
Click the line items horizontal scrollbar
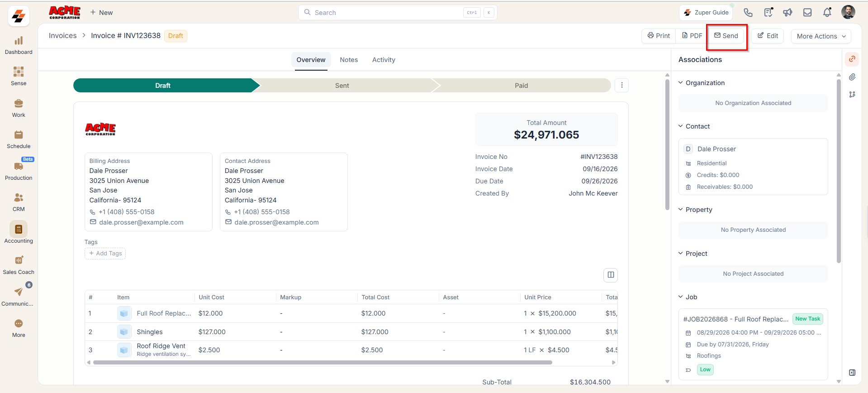point(323,362)
